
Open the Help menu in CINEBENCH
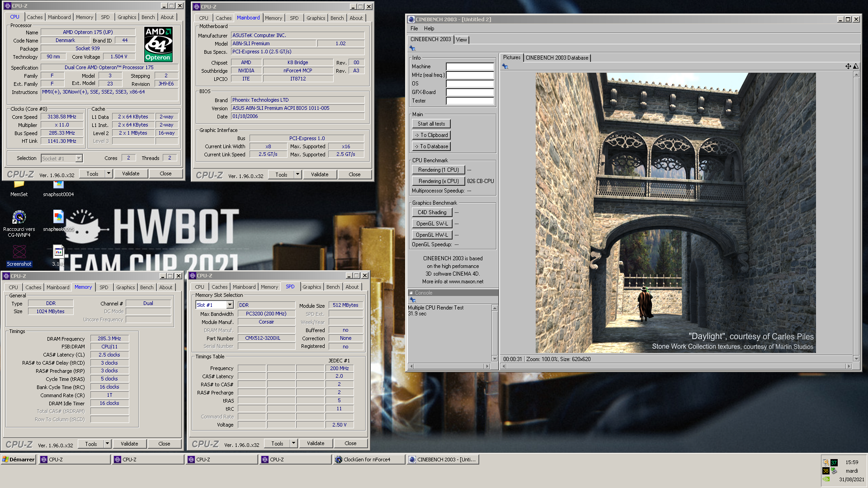tap(429, 28)
